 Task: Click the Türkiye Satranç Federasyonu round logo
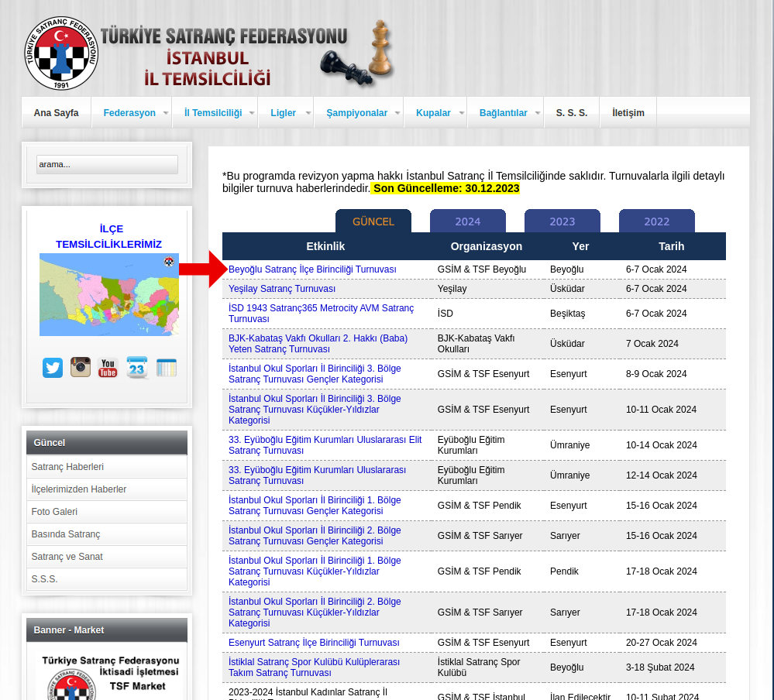click(61, 53)
